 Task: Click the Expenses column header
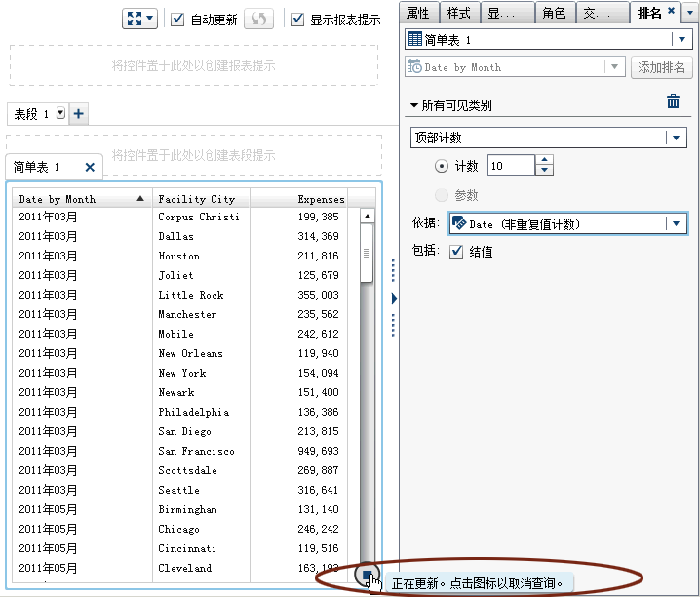(298, 199)
